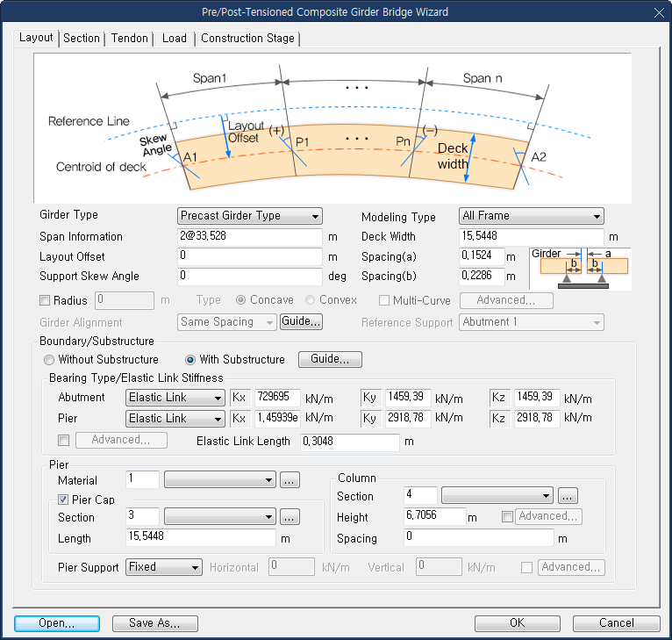Go to the Section tab
The image size is (672, 640).
(x=82, y=39)
